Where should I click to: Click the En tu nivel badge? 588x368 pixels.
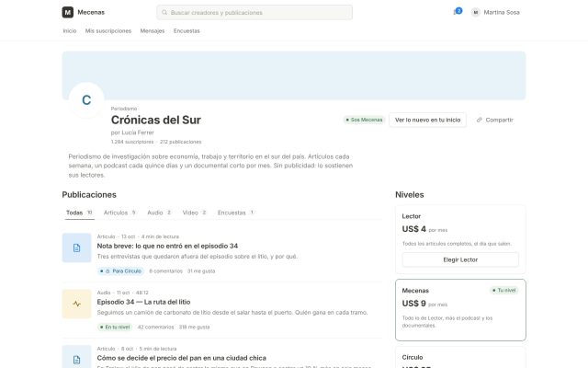[115, 328]
